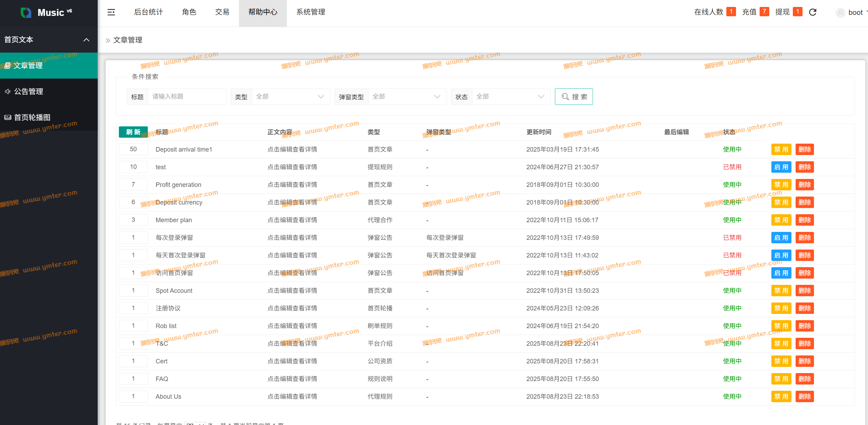
Task: Collapse the sidebar with hamburger icon
Action: 111,12
